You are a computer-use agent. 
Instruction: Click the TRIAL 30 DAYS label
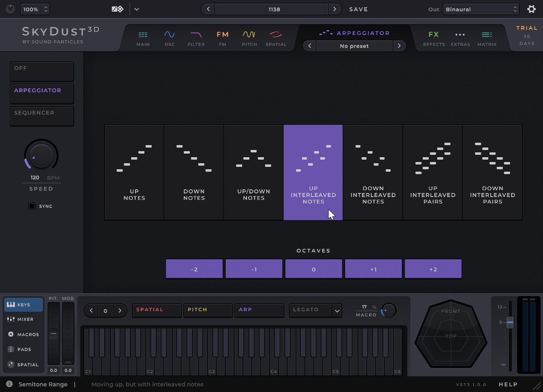click(527, 35)
